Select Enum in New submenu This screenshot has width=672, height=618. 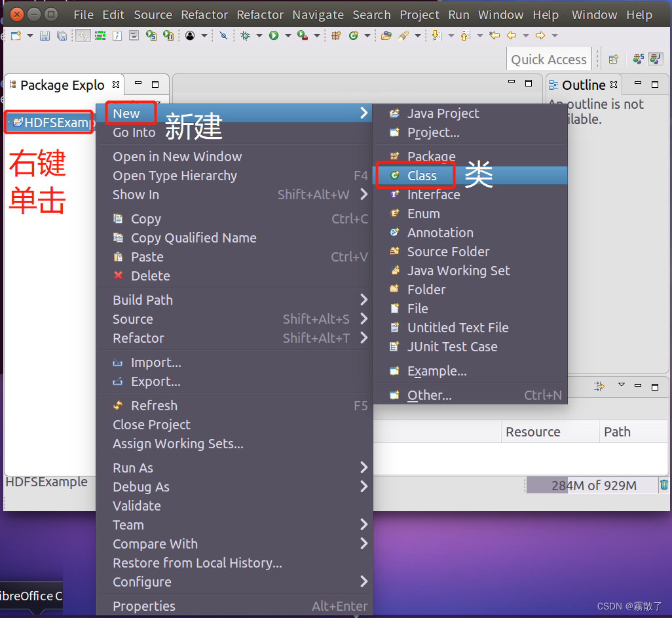click(x=470, y=214)
